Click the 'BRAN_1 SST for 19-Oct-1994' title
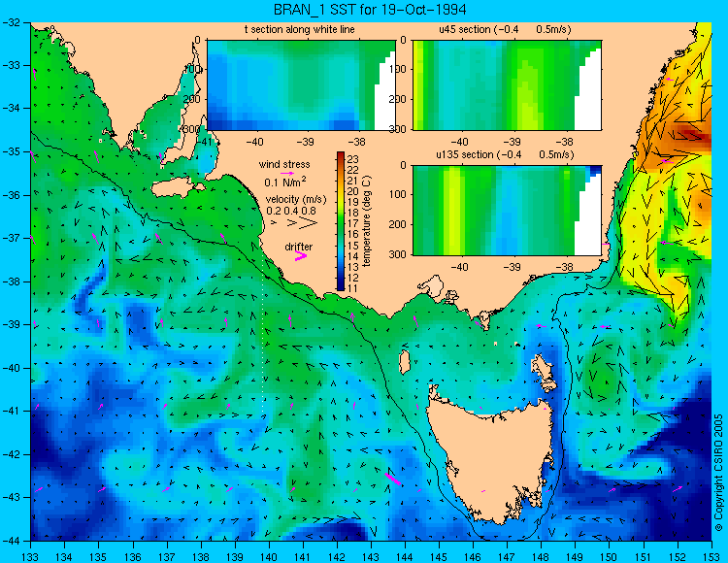 (370, 10)
